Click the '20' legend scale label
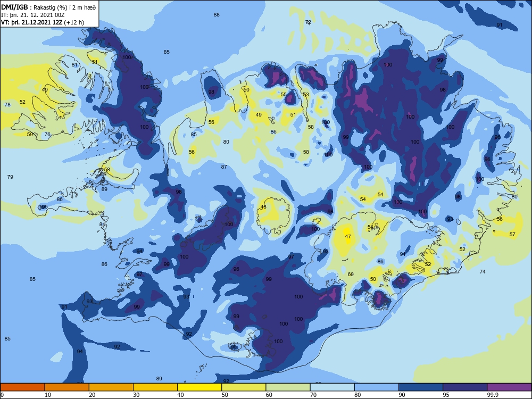The width and height of the screenshot is (532, 399). (x=92, y=395)
